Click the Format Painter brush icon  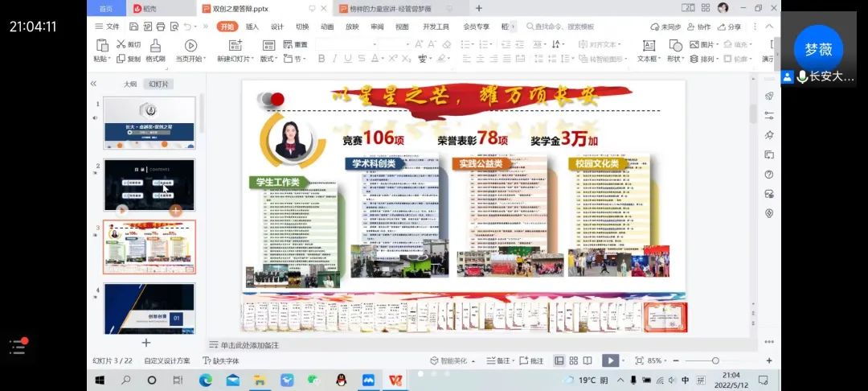tap(155, 45)
